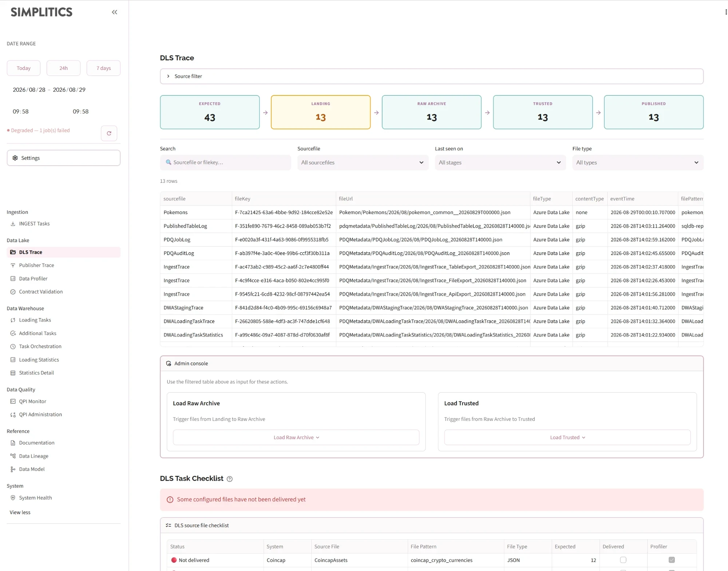Click the Data Profiler icon
Screen dimensions: 728x571
[13, 279]
